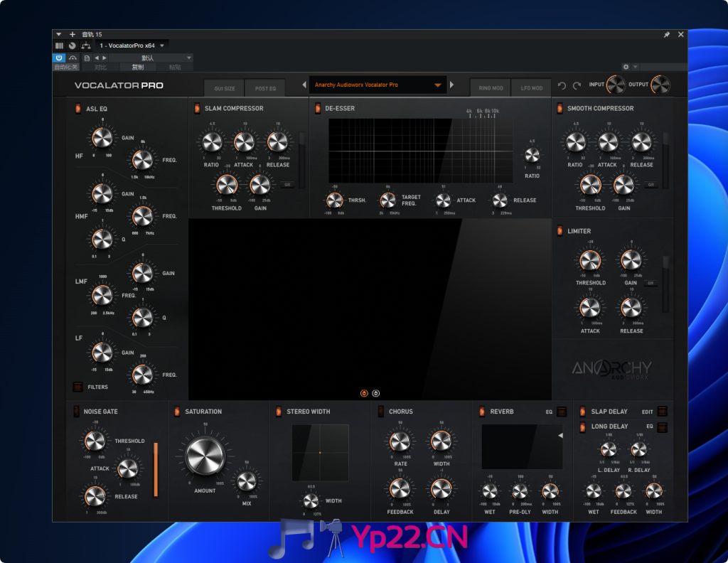Click the Reverb display arrow marker
The image size is (728, 563).
pos(560,435)
